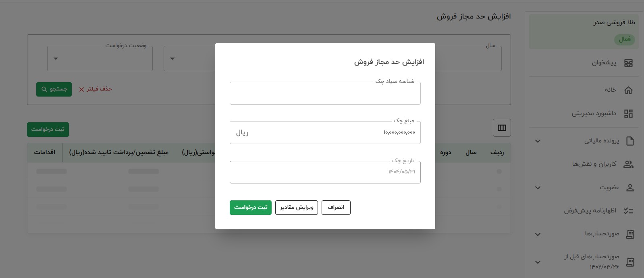Image resolution: width=644 pixels, height=278 pixels.
Task: Cancel dialog with انصراف button
Action: coord(336,208)
